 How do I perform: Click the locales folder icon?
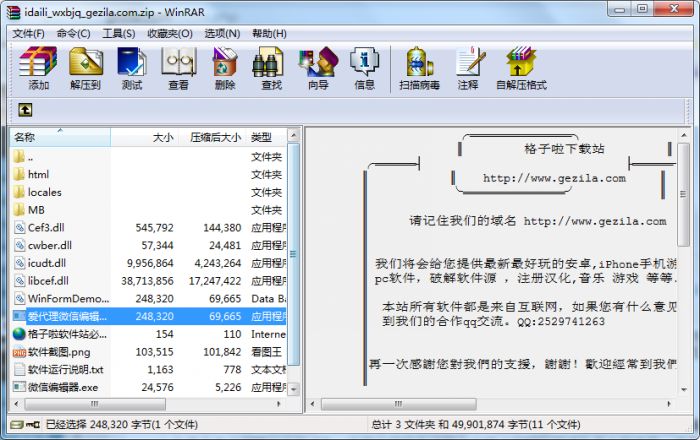[x=19, y=192]
